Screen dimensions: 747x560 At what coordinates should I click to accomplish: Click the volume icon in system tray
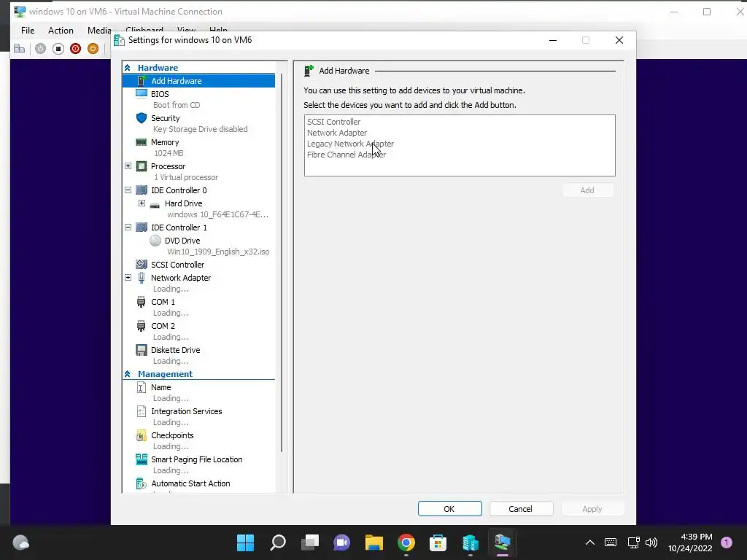pos(651,542)
